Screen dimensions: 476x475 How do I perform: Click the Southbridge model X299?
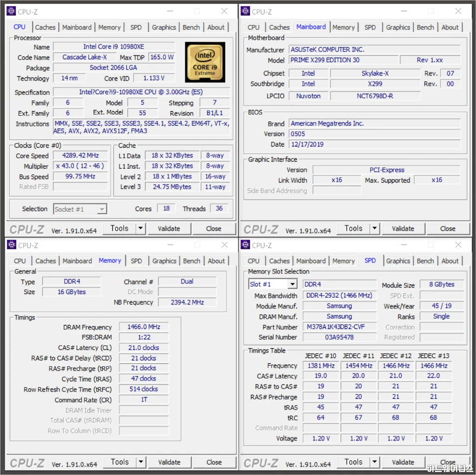click(375, 84)
